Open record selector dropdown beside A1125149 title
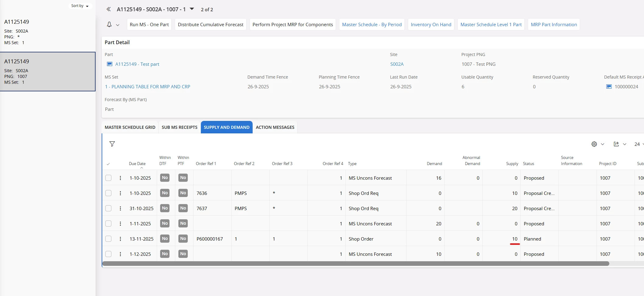This screenshot has width=644, height=296. pyautogui.click(x=192, y=9)
